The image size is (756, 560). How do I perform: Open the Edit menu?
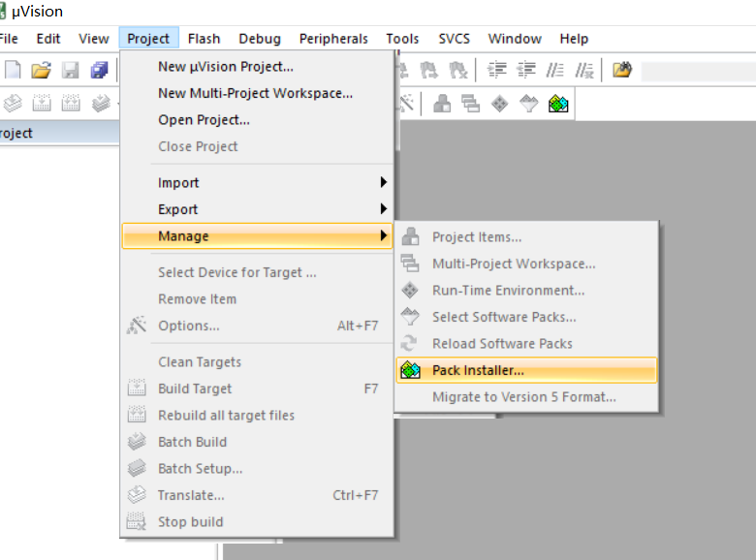click(48, 39)
